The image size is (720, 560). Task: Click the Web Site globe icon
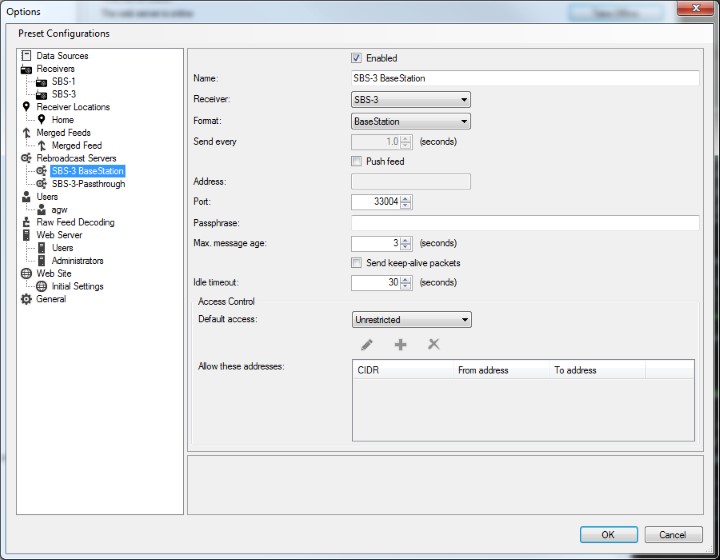point(27,273)
